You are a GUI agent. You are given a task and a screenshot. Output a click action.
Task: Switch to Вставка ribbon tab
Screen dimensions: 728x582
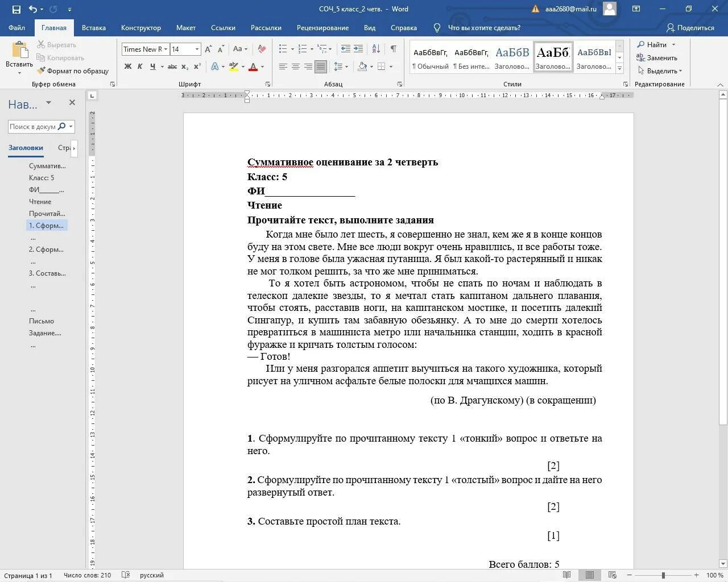94,27
